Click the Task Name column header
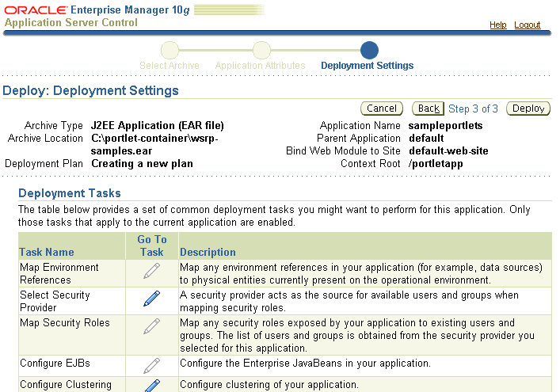560x392 pixels. coord(47,252)
